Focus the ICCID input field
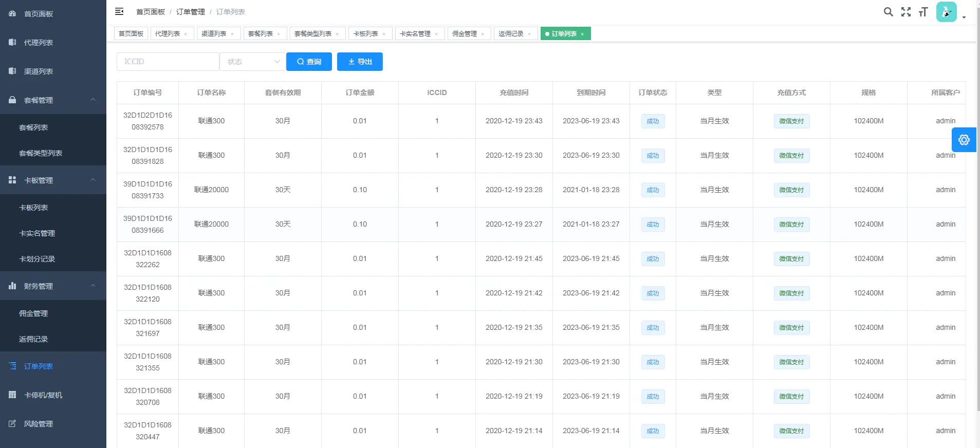The height and width of the screenshot is (448, 980). (x=168, y=62)
